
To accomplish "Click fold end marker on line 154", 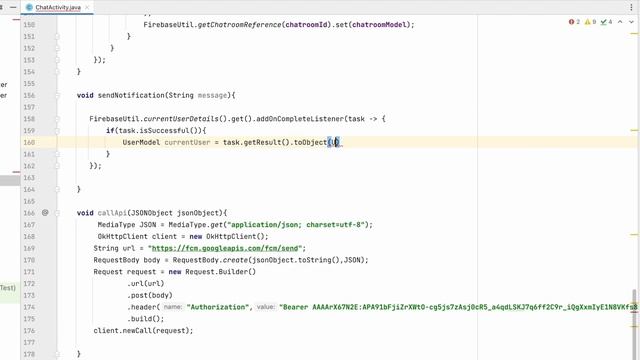I will click(x=57, y=72).
